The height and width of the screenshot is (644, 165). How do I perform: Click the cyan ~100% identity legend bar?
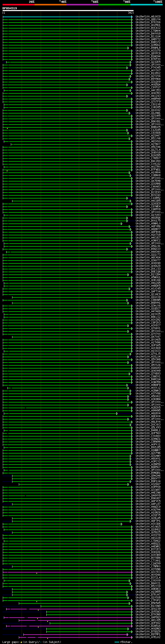click(x=146, y=5)
